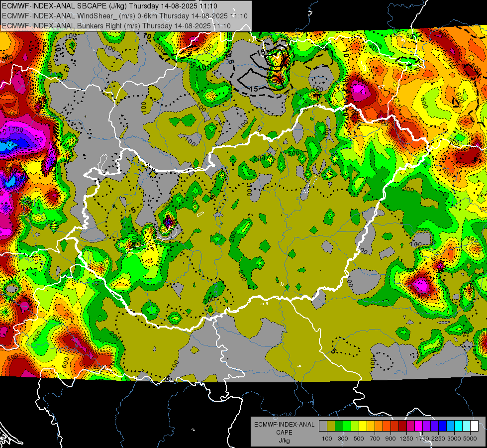Image resolution: width=487 pixels, height=448 pixels.
Task: Select the amber legend swatch before 700
Action: [371, 426]
